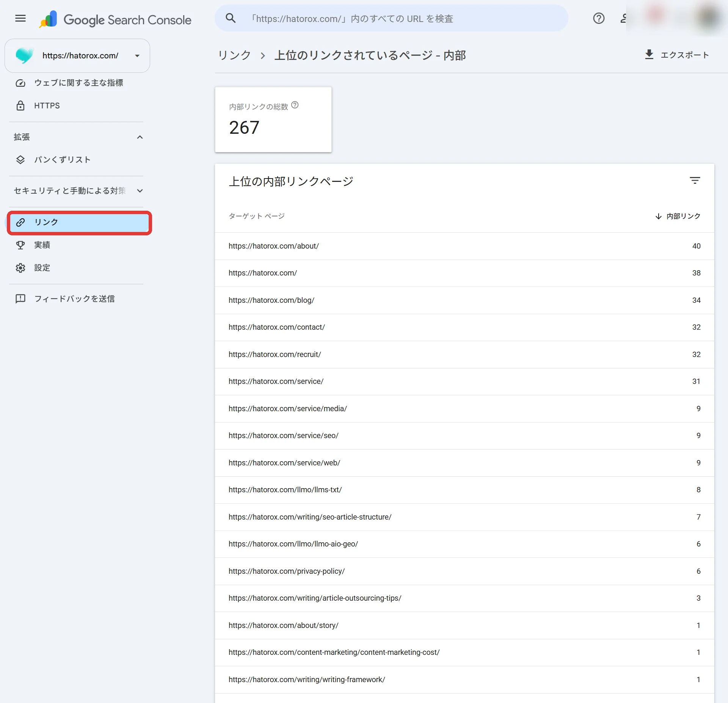
Task: Open row https://hatorox.com/service/seo/
Action: coord(464,435)
